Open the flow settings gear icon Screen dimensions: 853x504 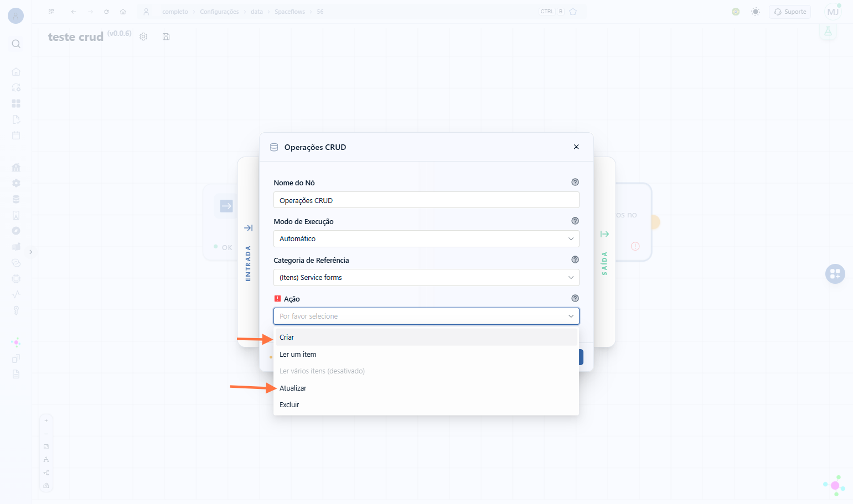point(143,37)
